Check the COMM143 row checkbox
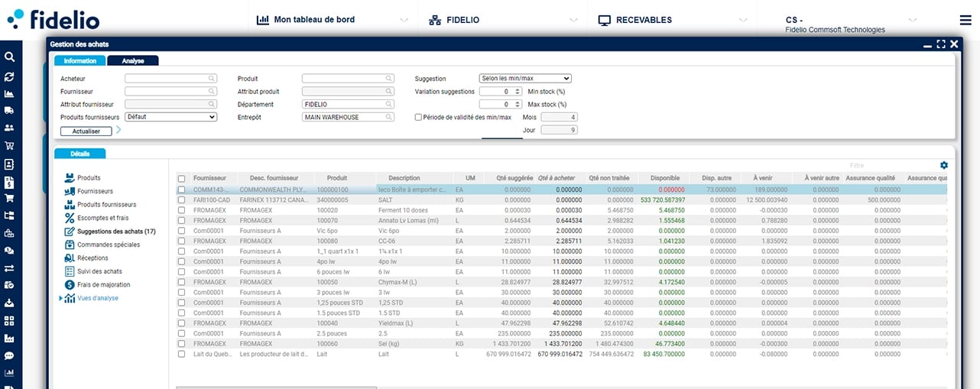The image size is (980, 389). [181, 190]
